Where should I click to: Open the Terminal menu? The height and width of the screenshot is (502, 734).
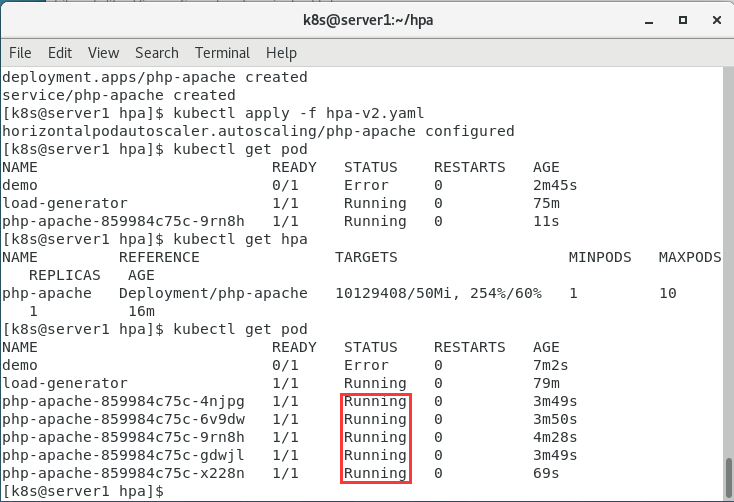pyautogui.click(x=222, y=53)
